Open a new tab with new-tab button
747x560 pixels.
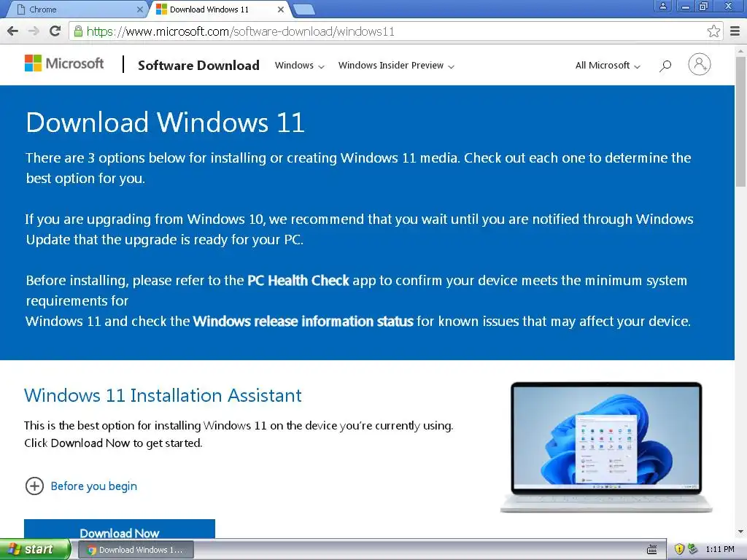click(x=303, y=9)
